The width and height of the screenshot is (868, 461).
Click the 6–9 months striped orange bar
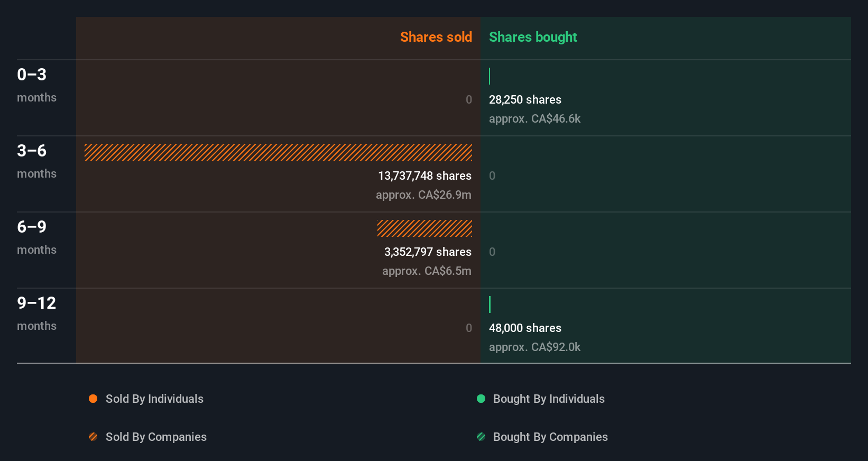(x=424, y=228)
